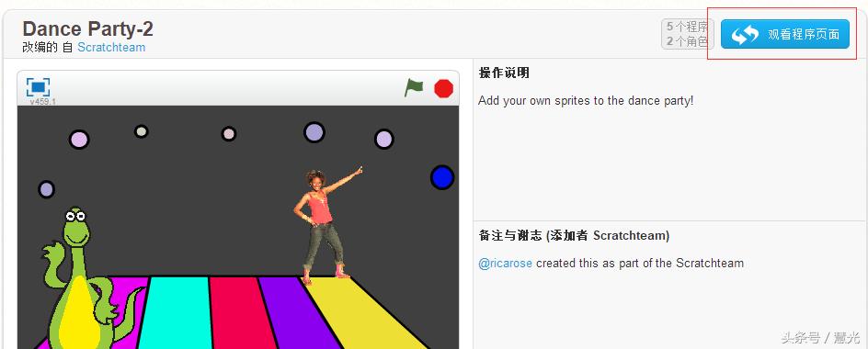Open the 观看程序页面 button
Viewport: 868px width, 349px height.
click(x=784, y=34)
